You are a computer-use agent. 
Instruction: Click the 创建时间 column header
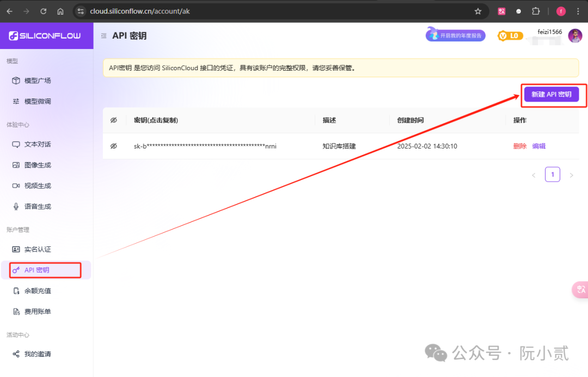411,120
